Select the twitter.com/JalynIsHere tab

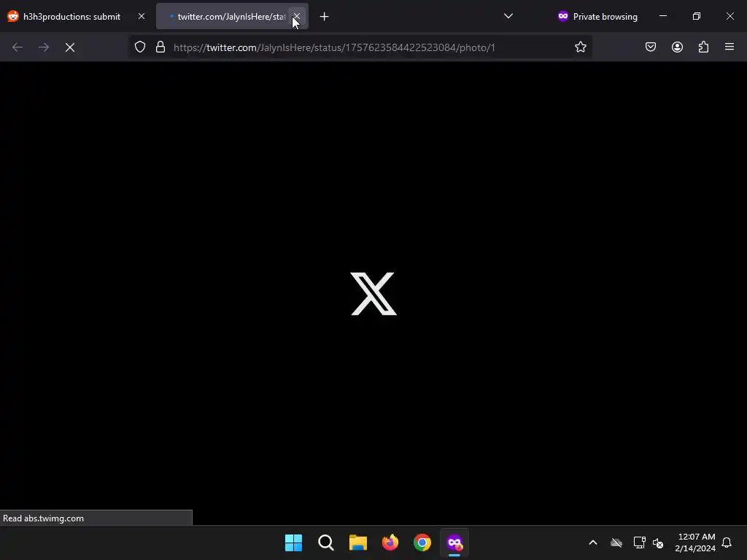232,16
